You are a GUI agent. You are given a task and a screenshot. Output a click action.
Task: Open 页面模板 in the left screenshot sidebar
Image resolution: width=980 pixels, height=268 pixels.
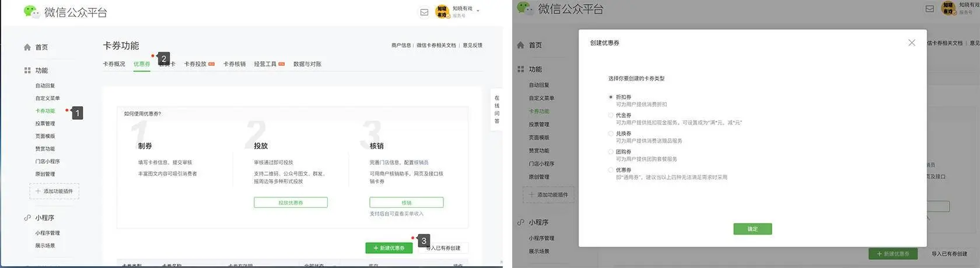45,136
